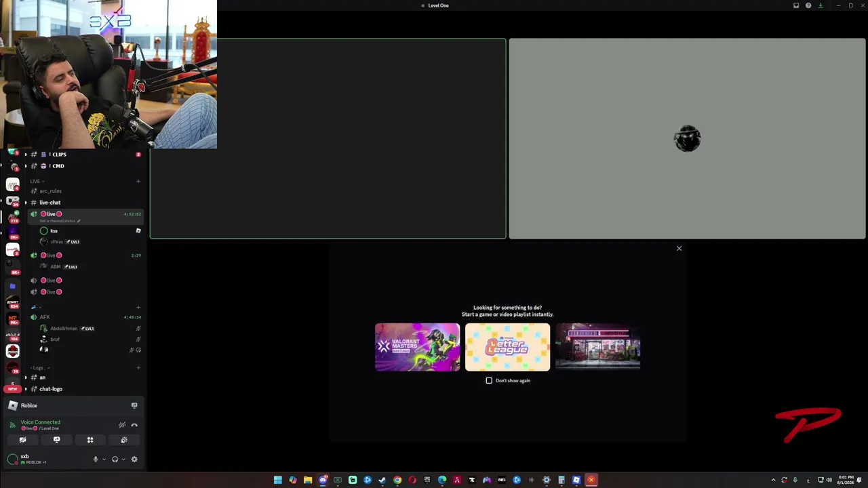Select user brof in the AFK channel
868x488 pixels.
(x=90, y=340)
